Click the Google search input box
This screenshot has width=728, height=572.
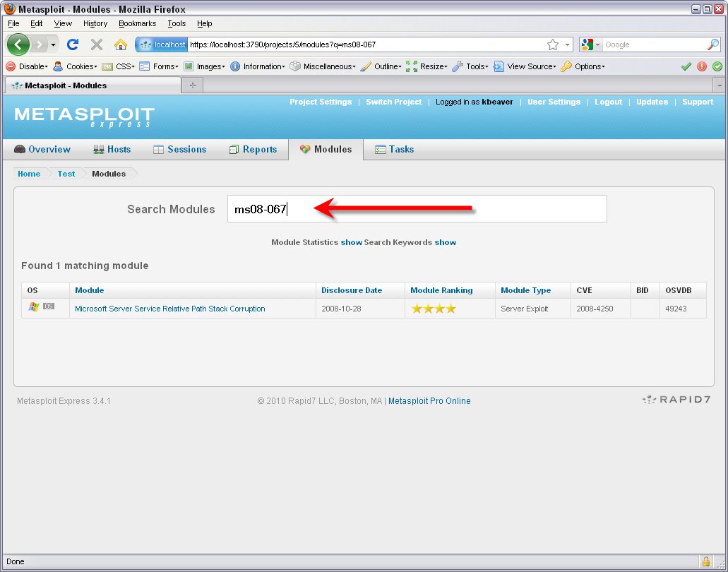tap(654, 44)
